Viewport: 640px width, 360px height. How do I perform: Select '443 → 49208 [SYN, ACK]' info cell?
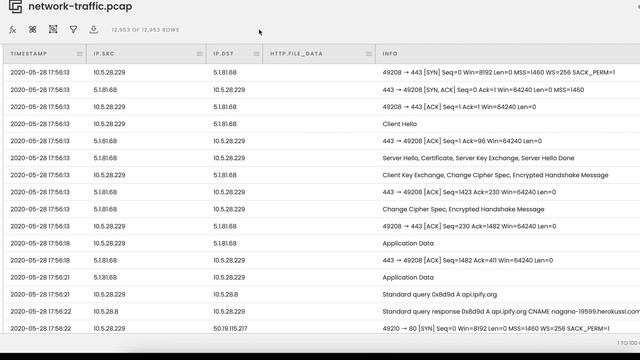(483, 90)
